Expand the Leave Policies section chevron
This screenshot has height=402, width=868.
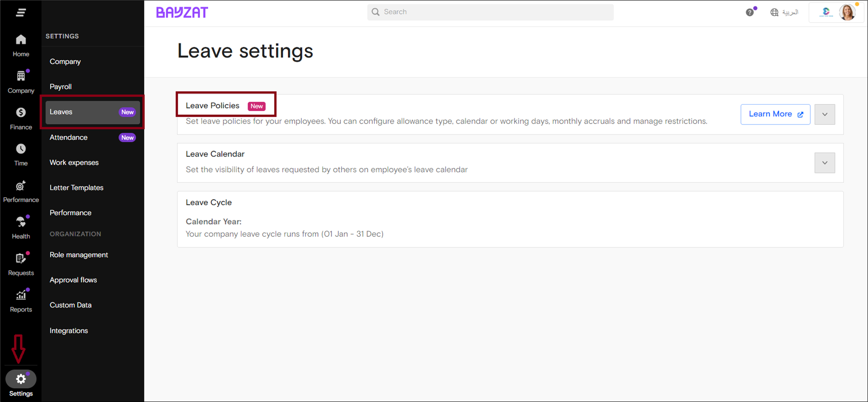[x=824, y=114]
